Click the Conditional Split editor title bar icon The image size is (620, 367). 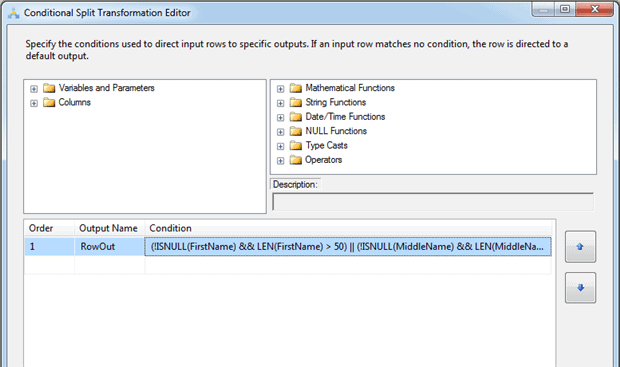(13, 13)
